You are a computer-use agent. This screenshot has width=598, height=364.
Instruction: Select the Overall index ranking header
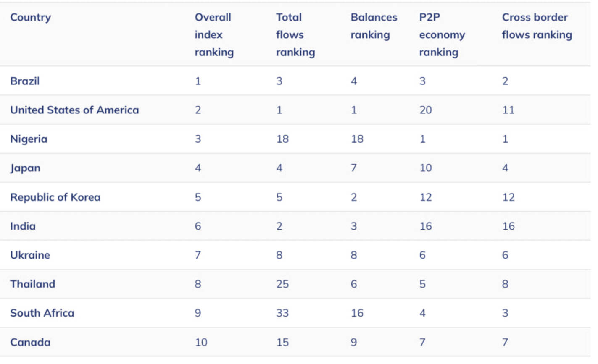(214, 34)
